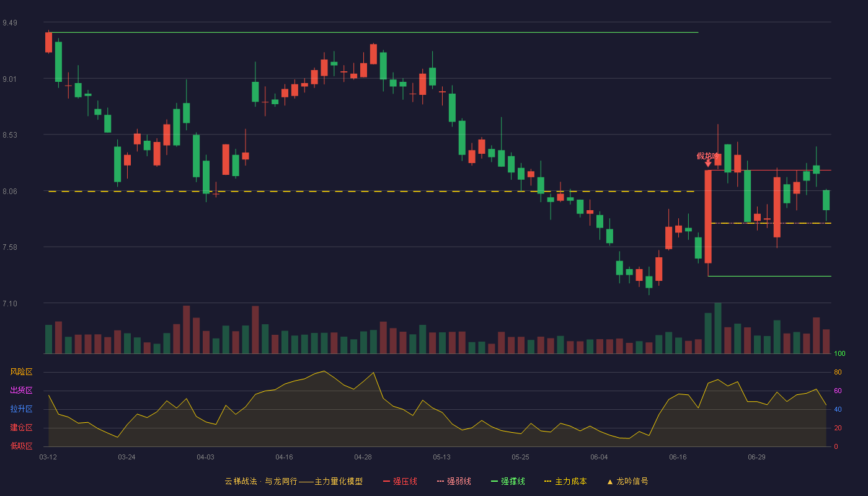Toggle the 主力成本 legend entry
868x496 pixels.
pos(565,481)
